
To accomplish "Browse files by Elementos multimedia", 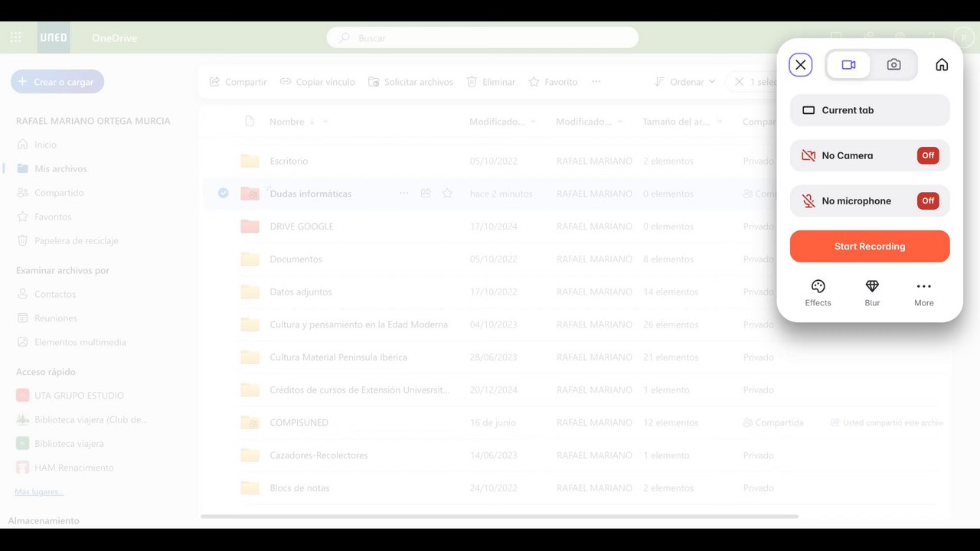I will coord(80,342).
